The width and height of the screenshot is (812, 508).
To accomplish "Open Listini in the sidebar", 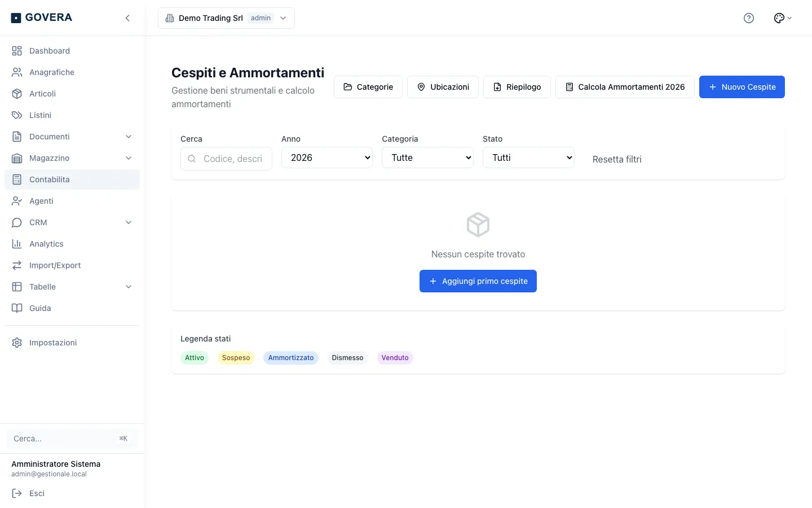I will pyautogui.click(x=72, y=115).
